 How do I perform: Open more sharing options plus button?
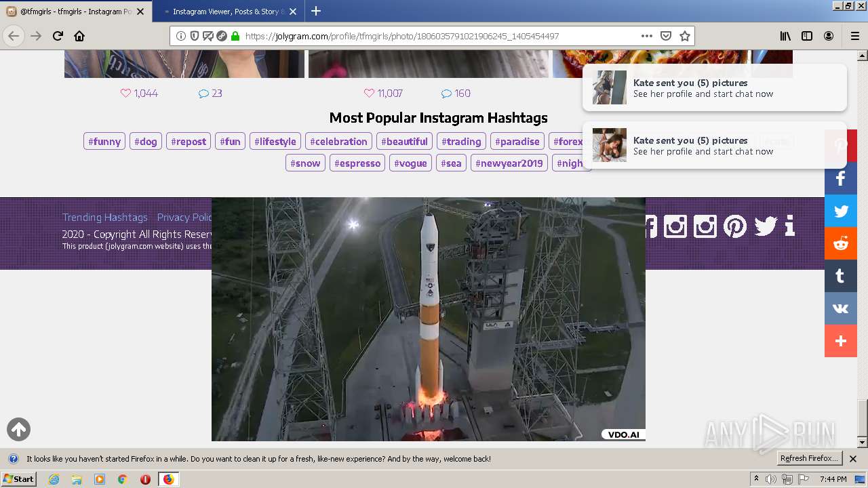click(x=841, y=341)
